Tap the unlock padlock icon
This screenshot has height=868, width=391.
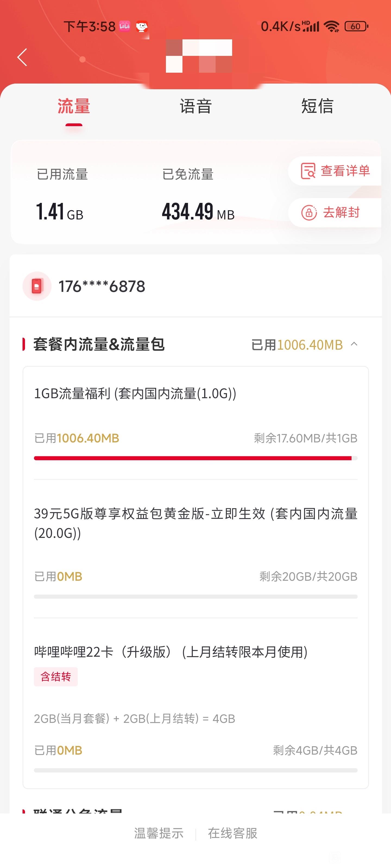[309, 213]
